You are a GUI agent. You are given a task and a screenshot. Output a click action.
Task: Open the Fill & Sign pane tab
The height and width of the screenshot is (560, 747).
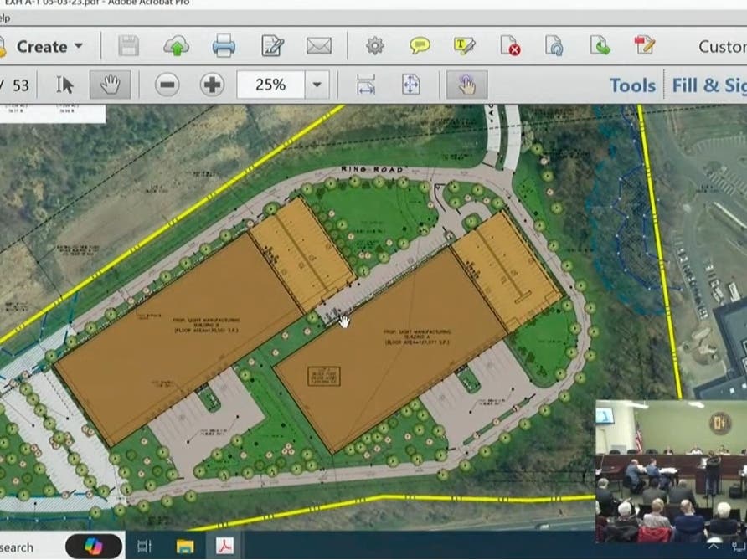pos(708,85)
